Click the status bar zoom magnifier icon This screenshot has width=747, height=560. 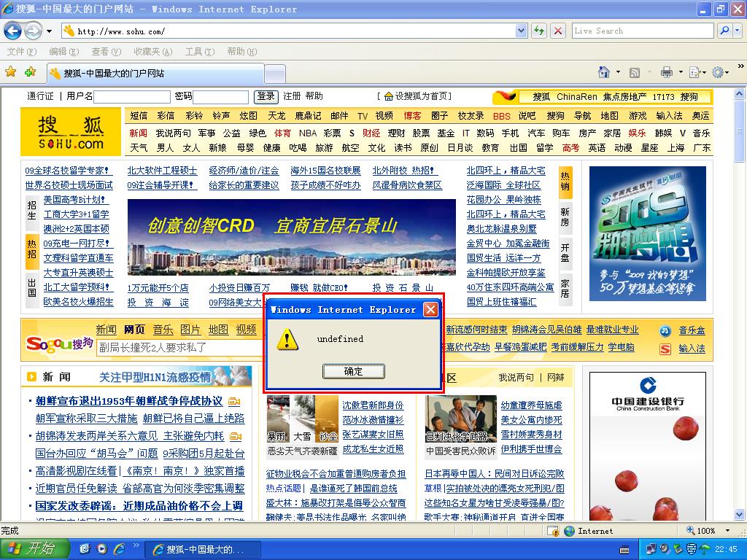(x=691, y=531)
